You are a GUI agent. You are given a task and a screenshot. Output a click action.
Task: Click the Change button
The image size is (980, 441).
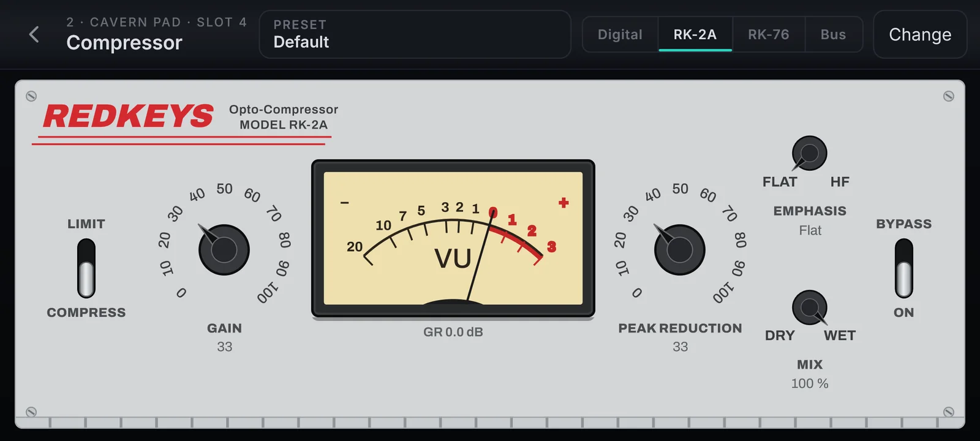click(920, 34)
